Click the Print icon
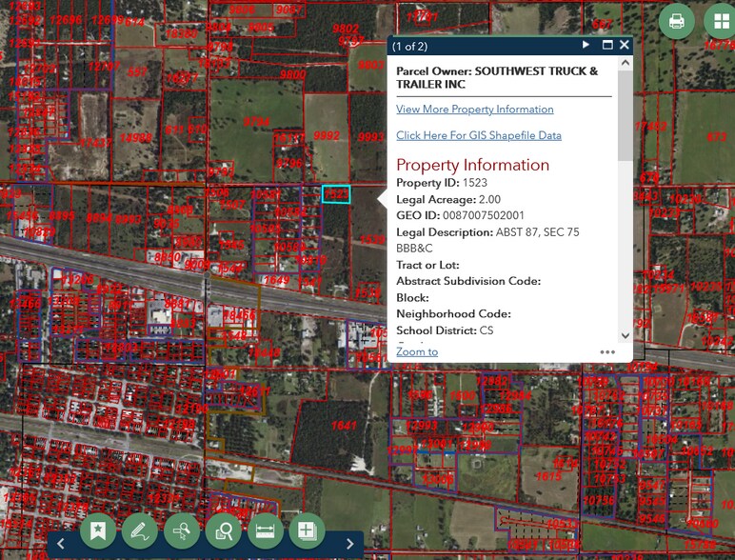 [x=676, y=21]
